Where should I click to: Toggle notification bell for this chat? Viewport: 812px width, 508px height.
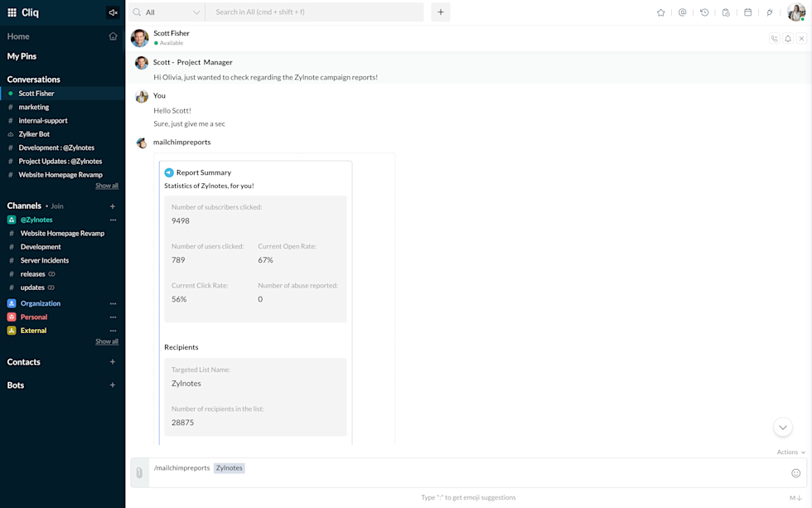[788, 38]
